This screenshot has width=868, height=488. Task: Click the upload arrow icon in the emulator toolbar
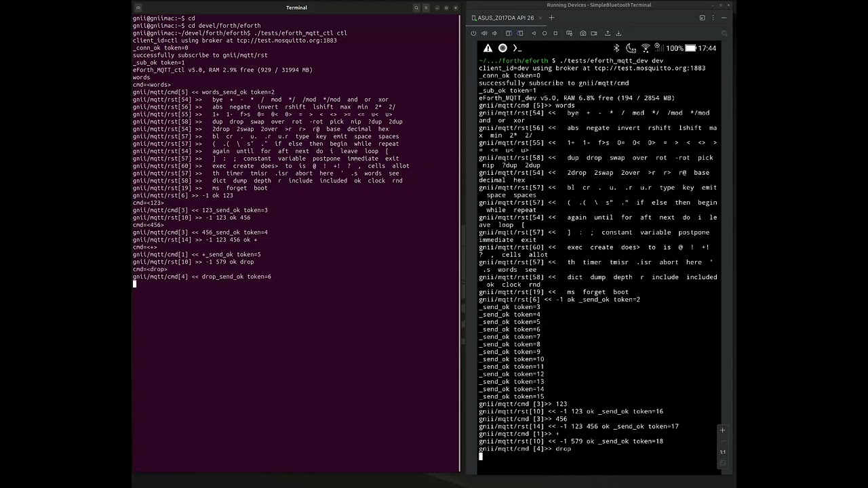[x=608, y=33]
